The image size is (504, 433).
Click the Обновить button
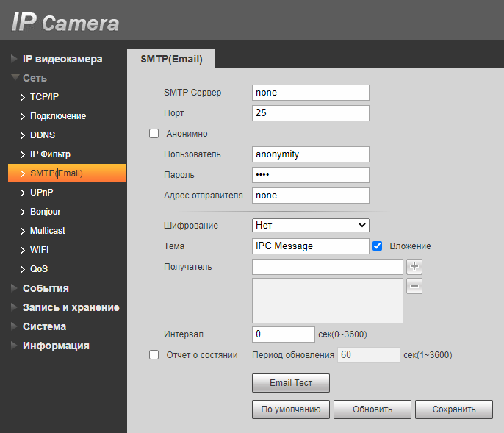[x=372, y=409]
